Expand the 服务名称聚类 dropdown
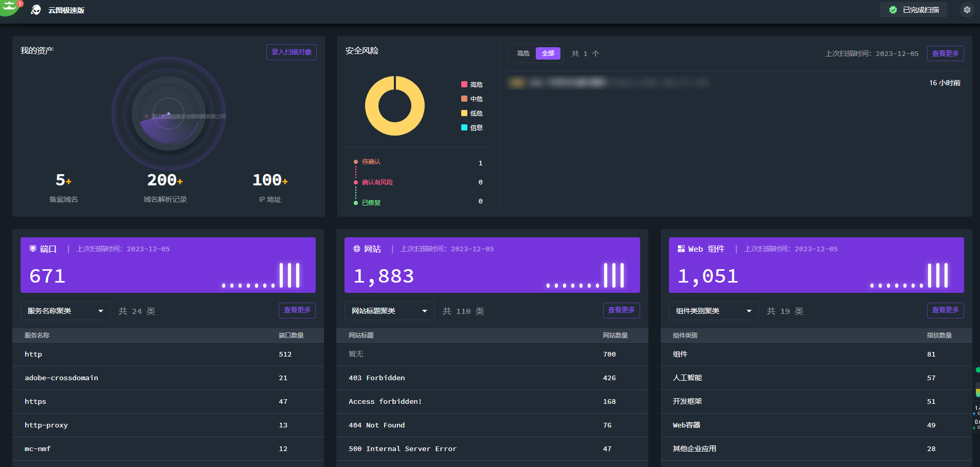The height and width of the screenshot is (467, 980). click(x=65, y=311)
